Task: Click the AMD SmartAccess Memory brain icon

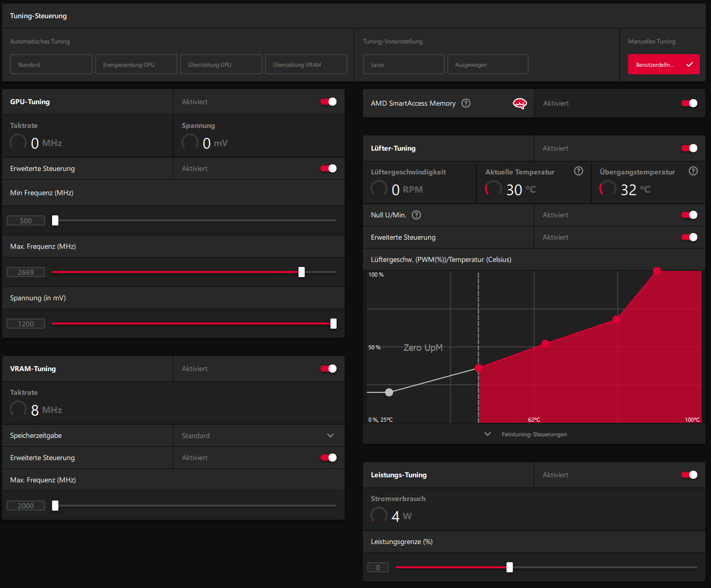Action: 520,103
